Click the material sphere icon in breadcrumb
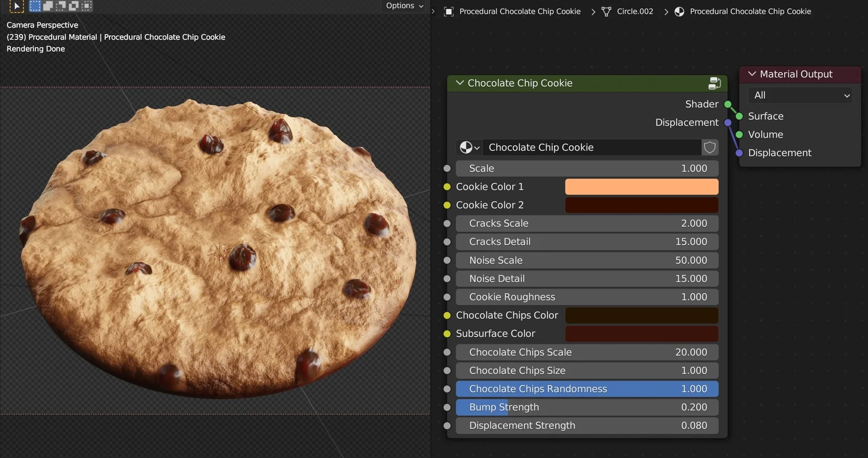This screenshot has width=868, height=458. (679, 11)
